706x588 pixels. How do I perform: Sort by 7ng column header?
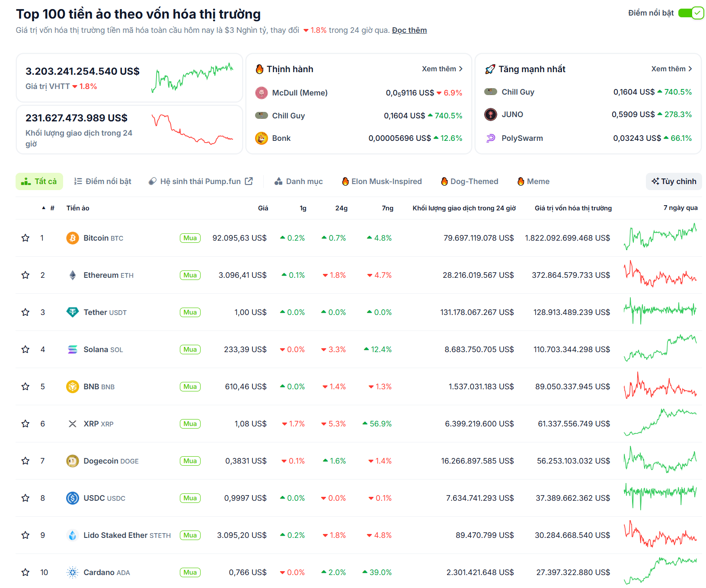pyautogui.click(x=388, y=208)
